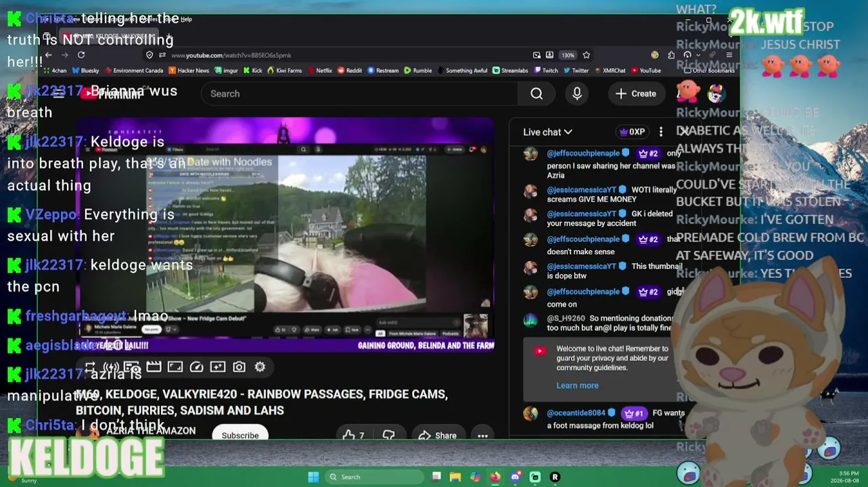Open the Azria the Amazon channel name
The image size is (868, 487).
click(151, 431)
